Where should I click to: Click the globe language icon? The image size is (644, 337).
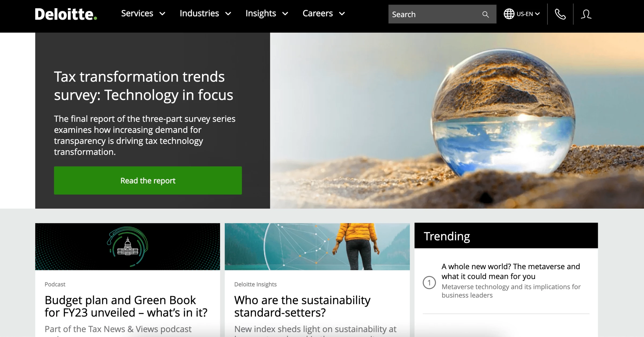509,14
